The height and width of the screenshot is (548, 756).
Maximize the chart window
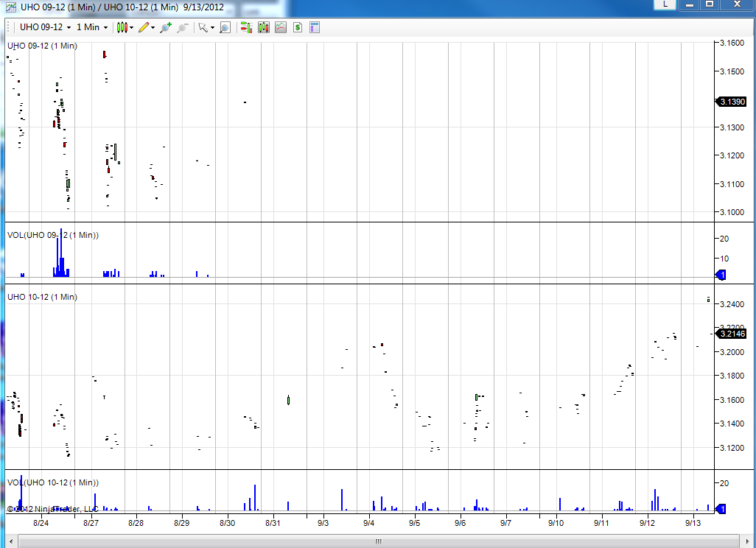[710, 5]
